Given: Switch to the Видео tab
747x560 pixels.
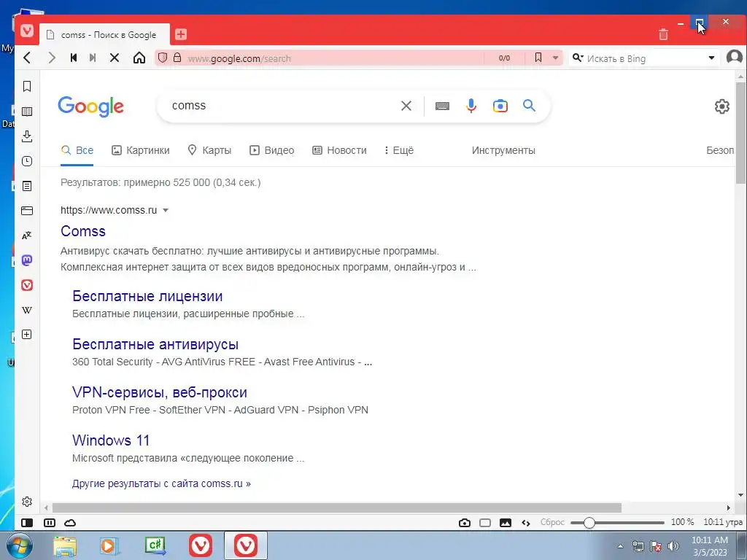Looking at the screenshot, I should point(272,150).
